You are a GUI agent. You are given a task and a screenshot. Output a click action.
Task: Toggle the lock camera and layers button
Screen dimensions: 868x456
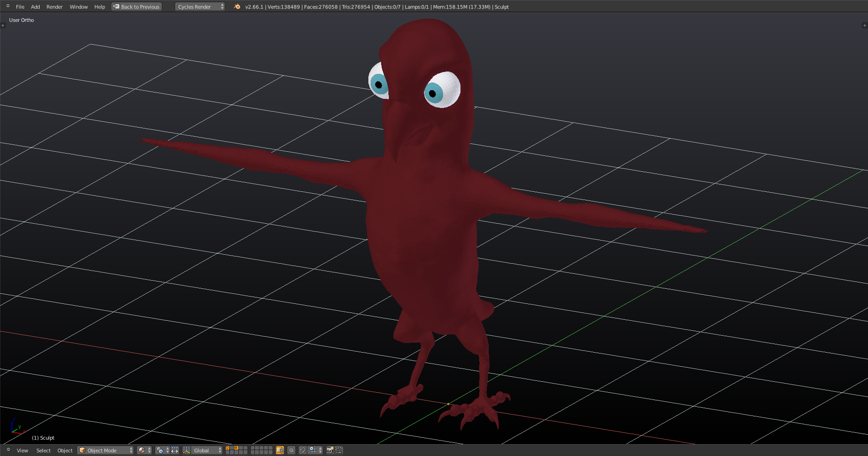click(x=280, y=450)
